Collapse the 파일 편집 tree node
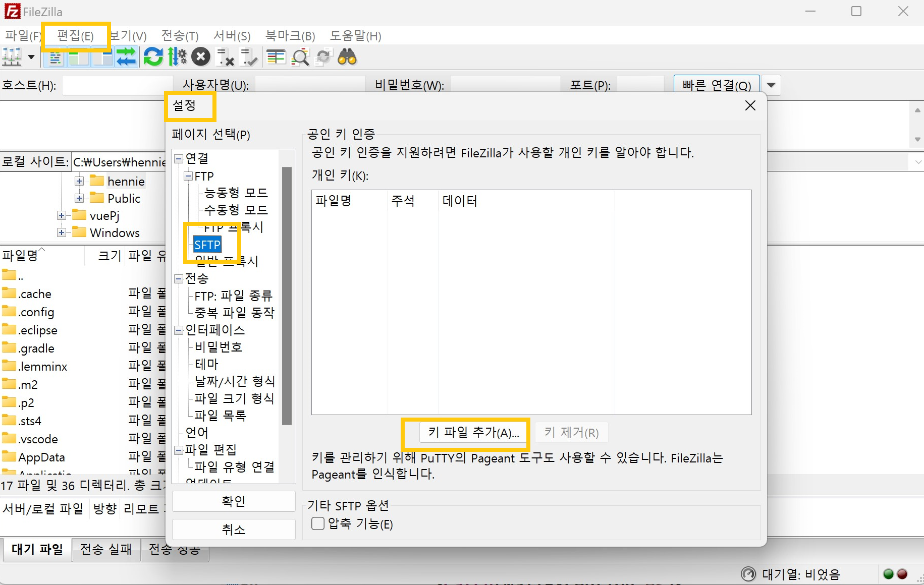The height and width of the screenshot is (585, 924). tap(179, 450)
